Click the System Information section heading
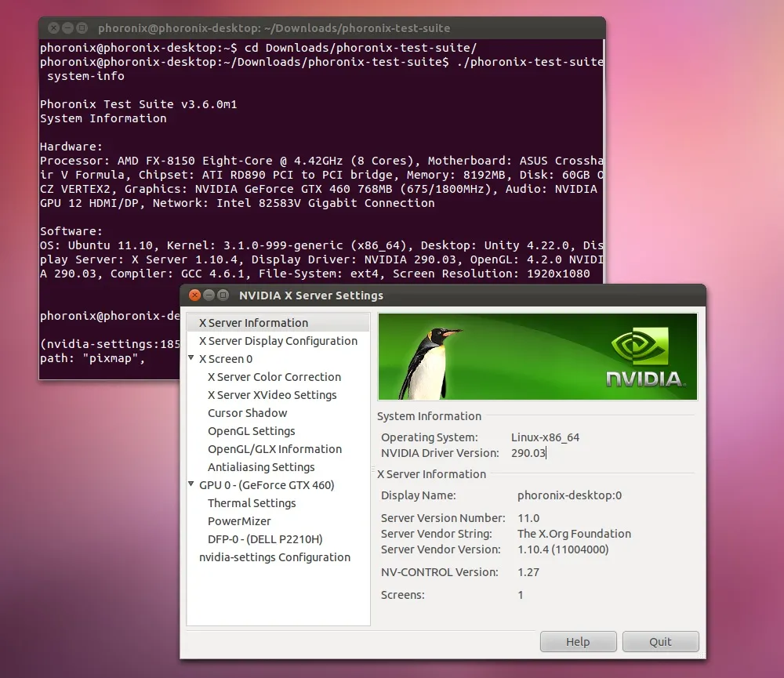Image resolution: width=784 pixels, height=678 pixels. click(429, 416)
